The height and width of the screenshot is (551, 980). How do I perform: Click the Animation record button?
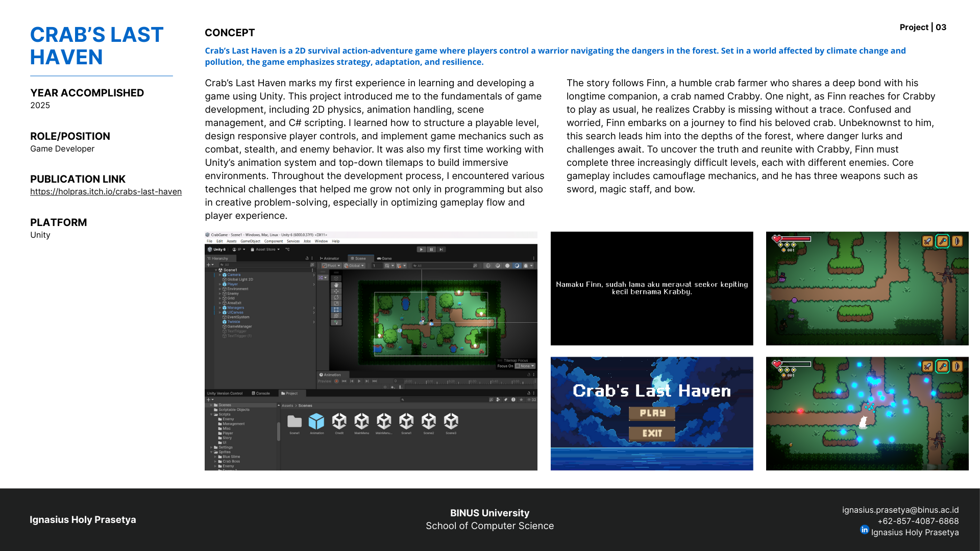tap(336, 381)
